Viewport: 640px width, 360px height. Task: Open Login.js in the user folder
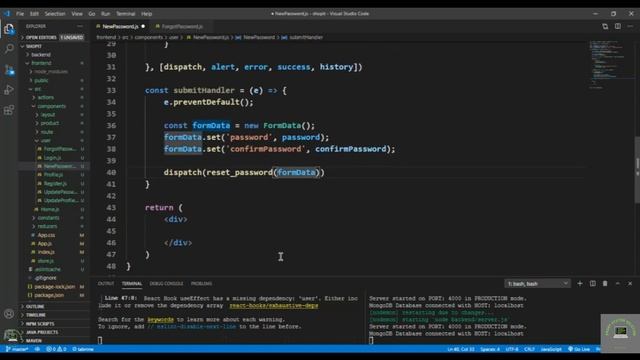(53, 158)
